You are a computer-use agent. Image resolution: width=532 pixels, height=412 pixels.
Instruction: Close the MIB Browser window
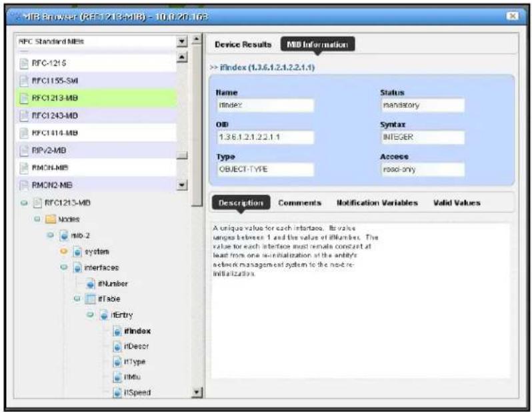pos(512,16)
